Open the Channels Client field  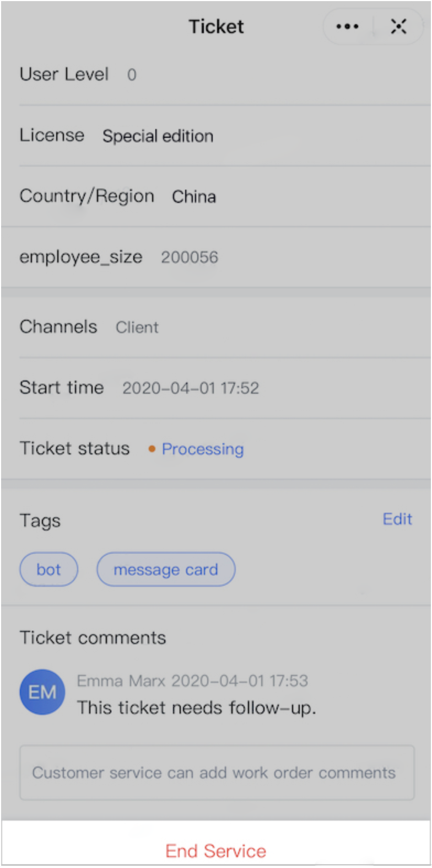point(137,326)
